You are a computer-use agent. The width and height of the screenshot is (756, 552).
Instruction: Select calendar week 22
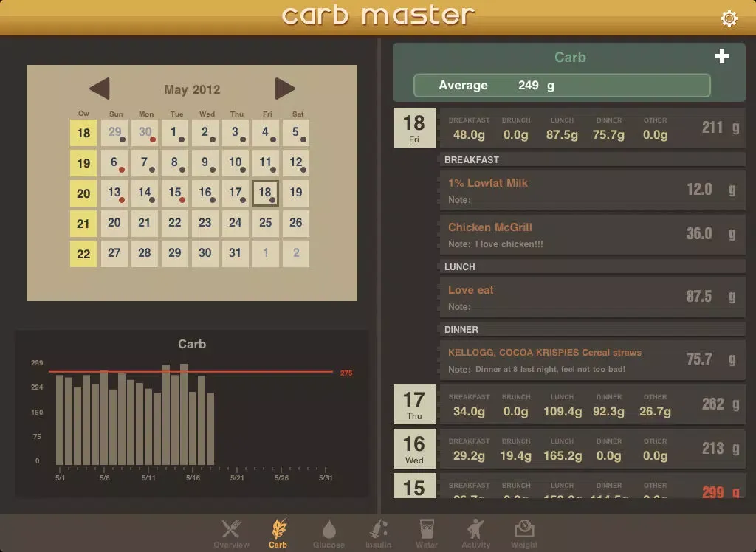[x=83, y=254]
